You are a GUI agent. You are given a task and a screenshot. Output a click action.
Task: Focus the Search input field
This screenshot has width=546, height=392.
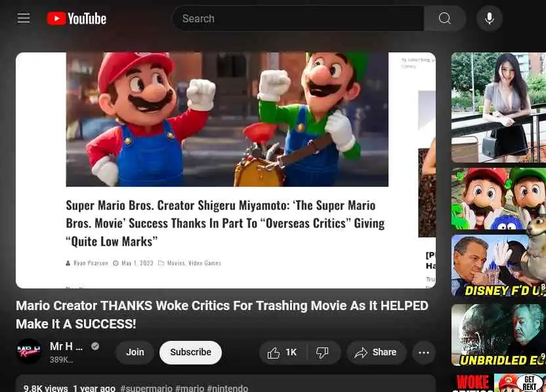coord(298,18)
